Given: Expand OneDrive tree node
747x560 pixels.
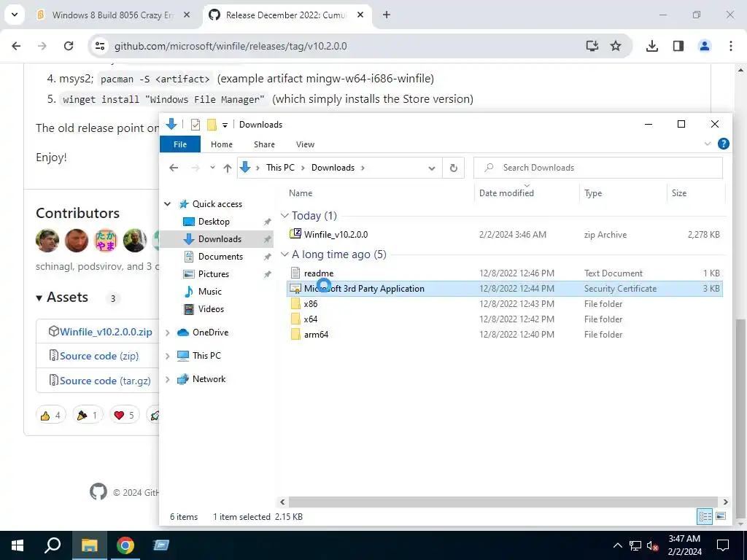Looking at the screenshot, I should point(168,332).
